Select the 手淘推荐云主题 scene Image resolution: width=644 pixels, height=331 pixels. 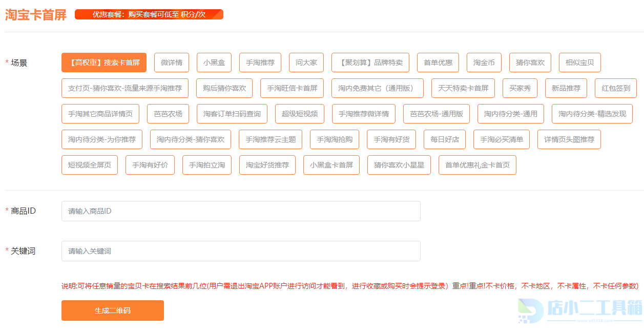pos(271,139)
